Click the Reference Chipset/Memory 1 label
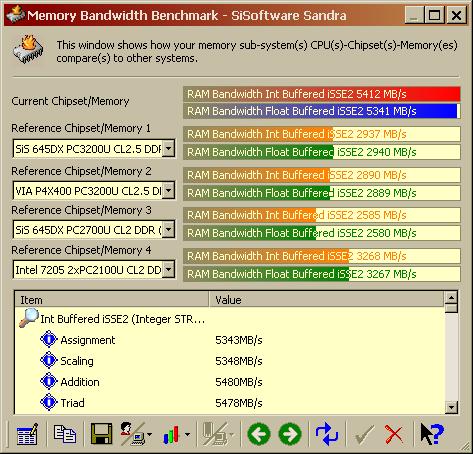The width and height of the screenshot is (473, 454). pos(81,128)
